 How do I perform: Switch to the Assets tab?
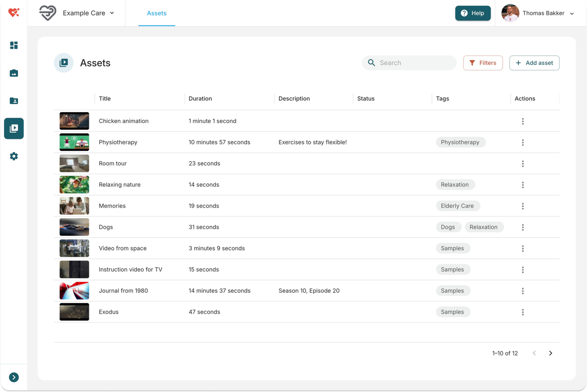tap(156, 13)
